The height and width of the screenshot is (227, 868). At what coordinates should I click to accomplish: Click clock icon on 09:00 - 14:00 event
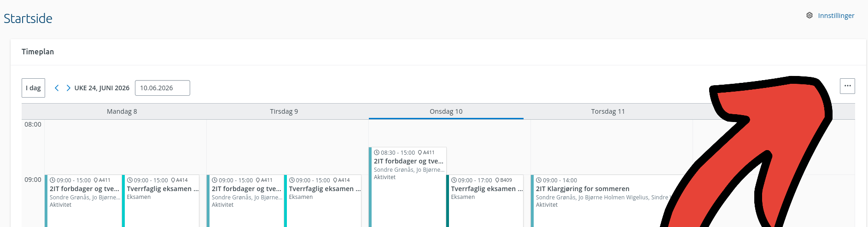click(x=539, y=180)
